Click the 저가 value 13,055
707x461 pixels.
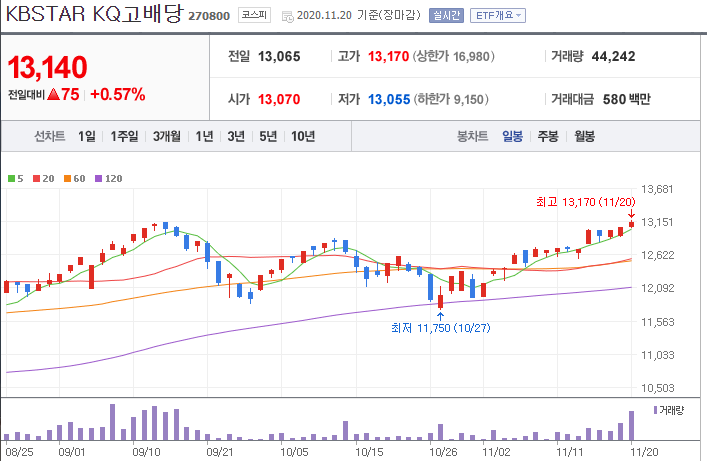point(389,99)
